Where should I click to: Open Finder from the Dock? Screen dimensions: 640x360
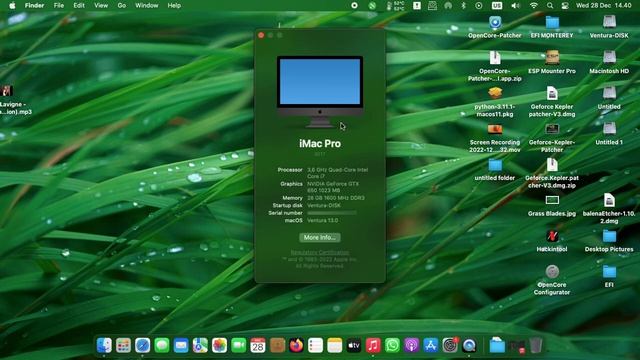(104, 345)
